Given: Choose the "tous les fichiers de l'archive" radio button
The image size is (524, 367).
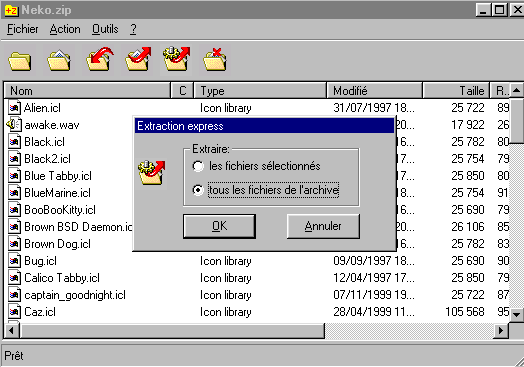Looking at the screenshot, I should coord(198,190).
